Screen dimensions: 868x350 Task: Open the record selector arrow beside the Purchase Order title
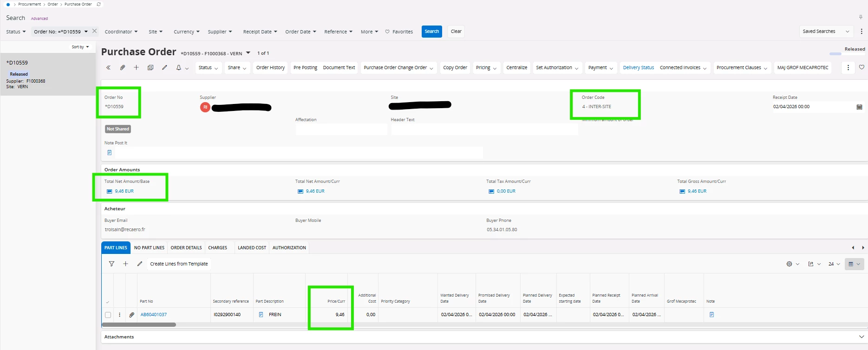248,52
